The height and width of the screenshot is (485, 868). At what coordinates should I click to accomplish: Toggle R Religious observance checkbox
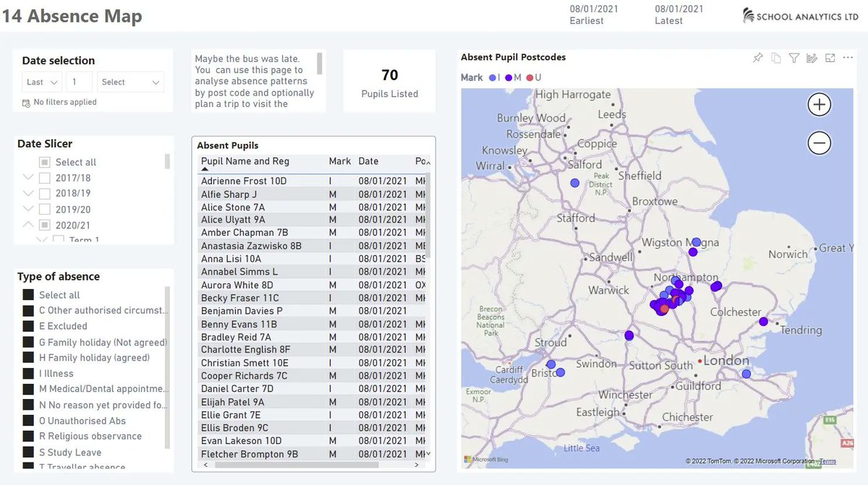pos(28,437)
